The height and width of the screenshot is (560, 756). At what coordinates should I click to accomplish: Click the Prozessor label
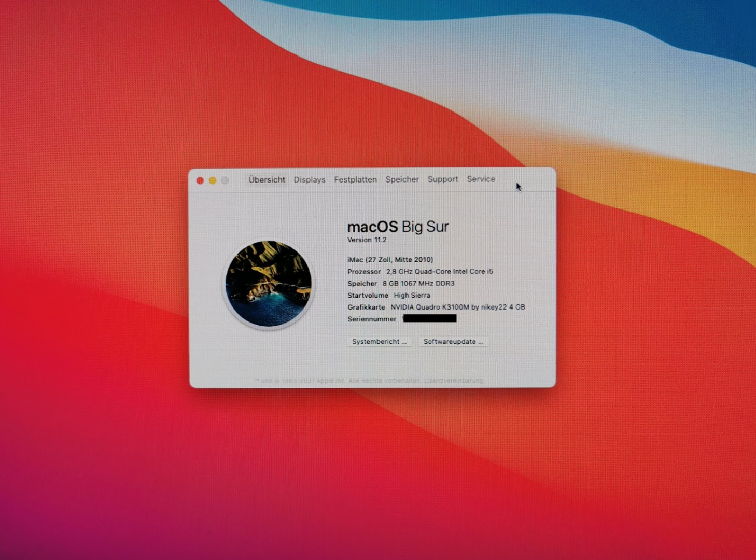364,271
